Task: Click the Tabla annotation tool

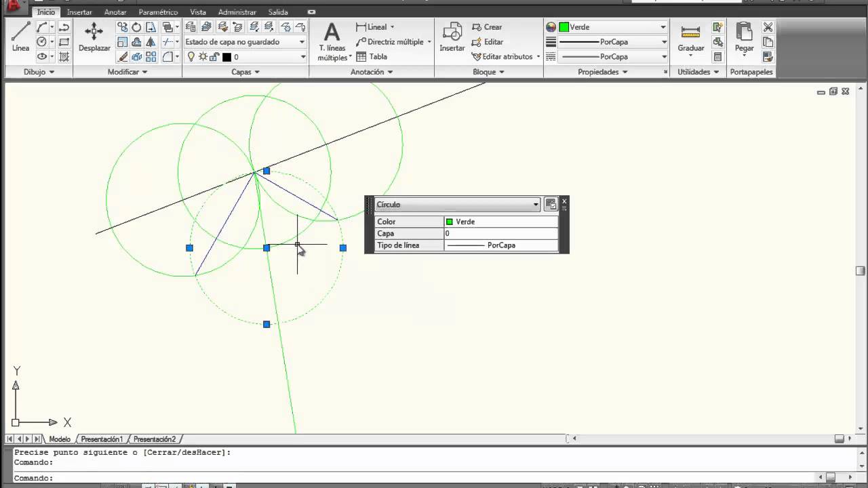Action: [372, 57]
